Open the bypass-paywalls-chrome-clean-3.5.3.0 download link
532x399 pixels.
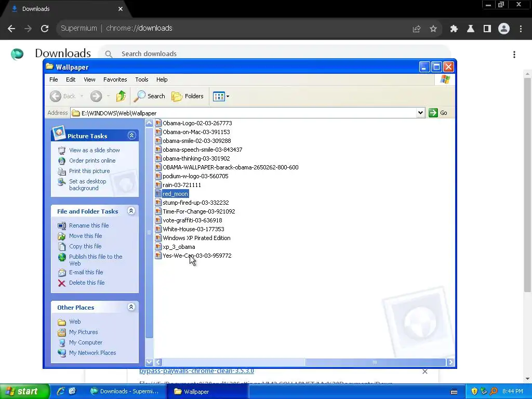(x=196, y=371)
